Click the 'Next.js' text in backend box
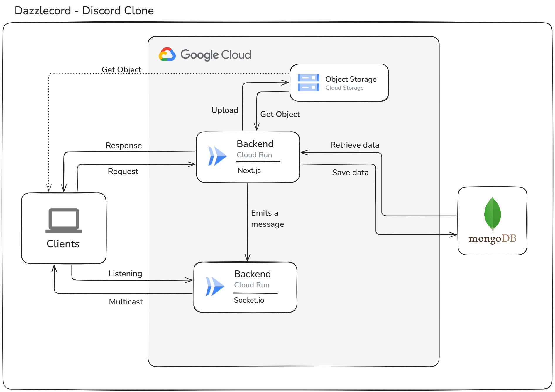This screenshot has width=555, height=392. [x=249, y=171]
